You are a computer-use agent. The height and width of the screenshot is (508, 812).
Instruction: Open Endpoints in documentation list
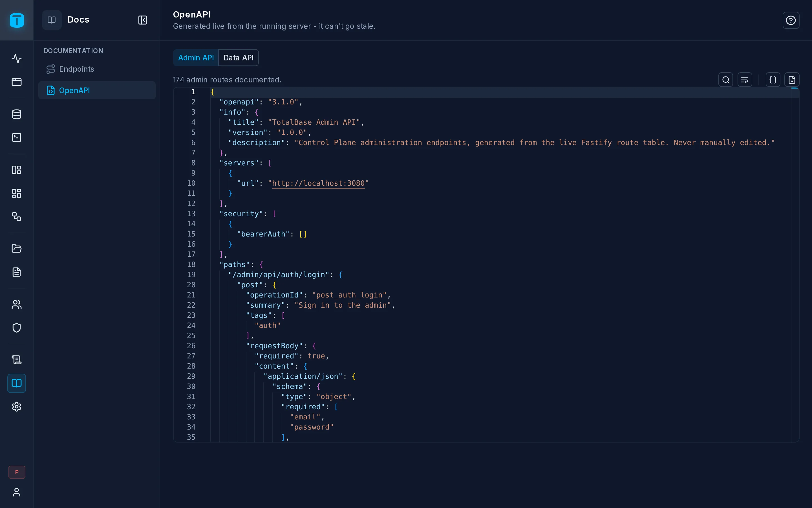(97, 69)
